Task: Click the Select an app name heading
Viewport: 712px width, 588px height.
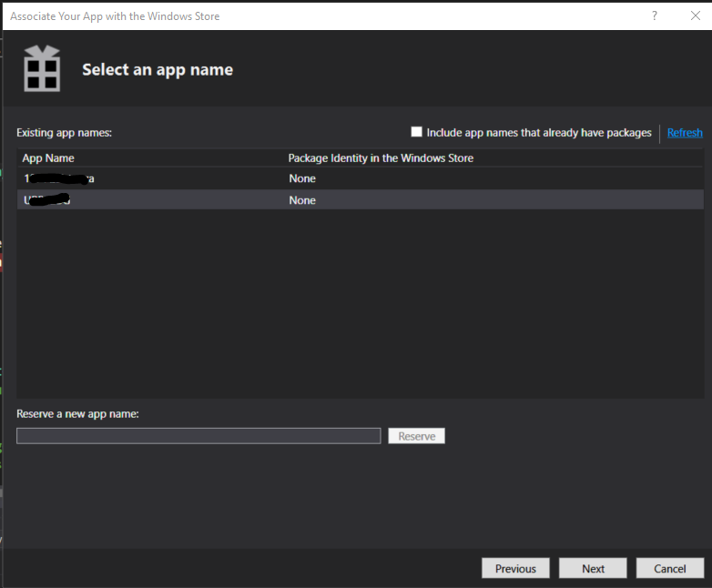Action: tap(158, 70)
